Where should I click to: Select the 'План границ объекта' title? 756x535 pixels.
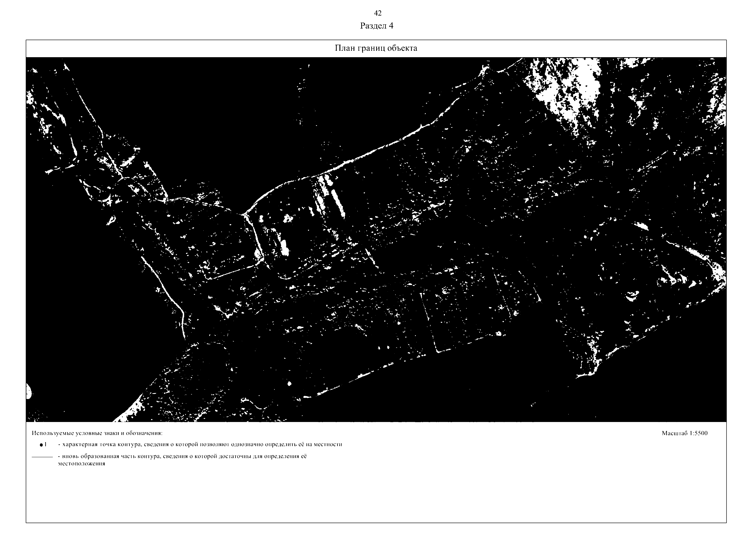(376, 48)
